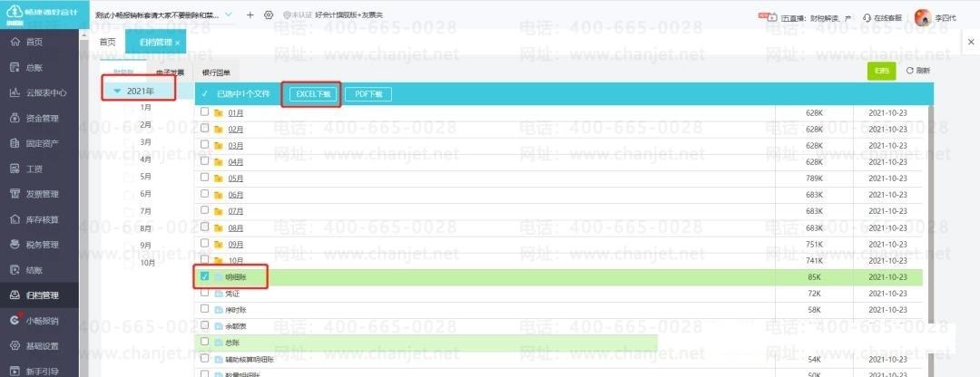
Task: Select 10月 in the year tree
Action: click(x=148, y=263)
